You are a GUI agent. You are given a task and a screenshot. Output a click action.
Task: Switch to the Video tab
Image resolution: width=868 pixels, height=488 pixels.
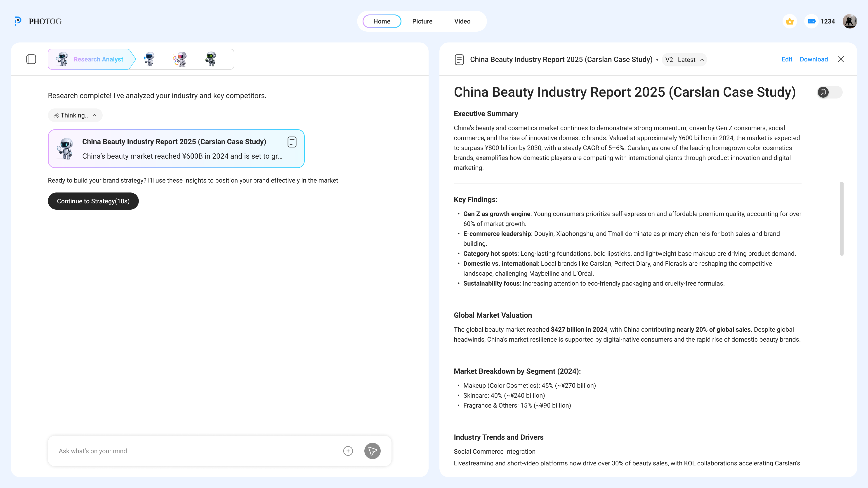coord(462,21)
